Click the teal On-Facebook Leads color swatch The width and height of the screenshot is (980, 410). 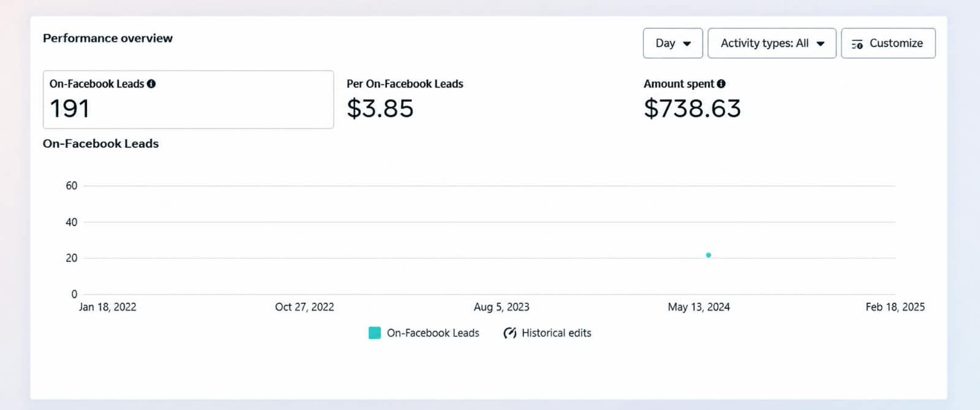(374, 333)
